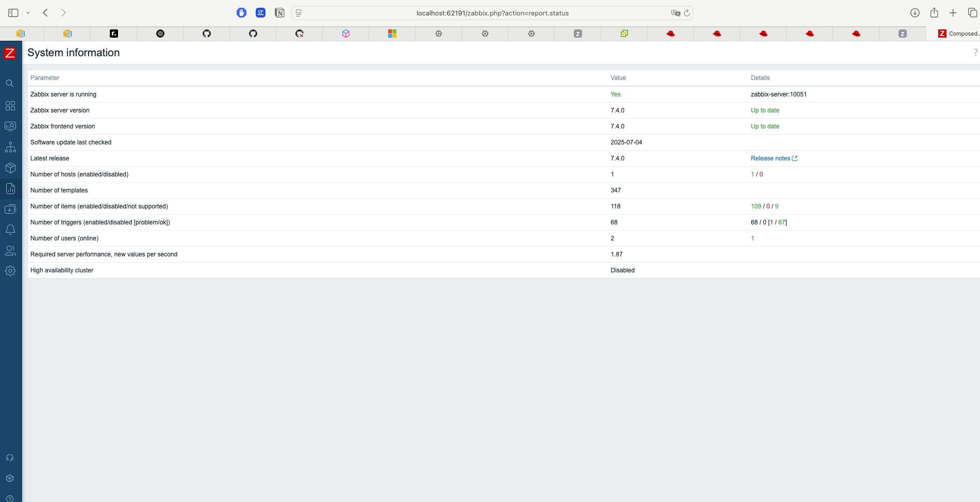Click the address bar URL field
Viewport: 980px width, 502px height.
[492, 13]
